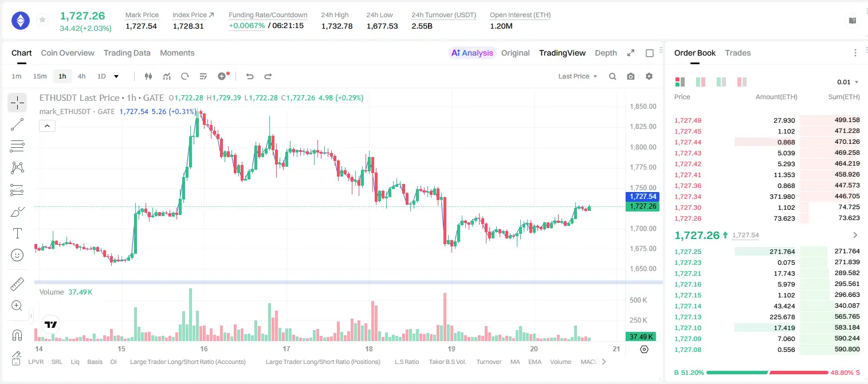Select the text annotation tool
The height and width of the screenshot is (384, 868).
pos(17,233)
